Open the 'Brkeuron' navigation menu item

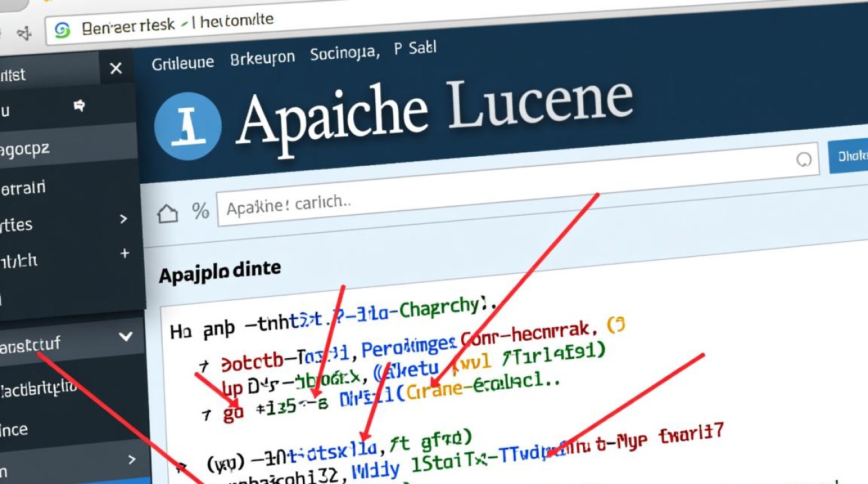(262, 59)
